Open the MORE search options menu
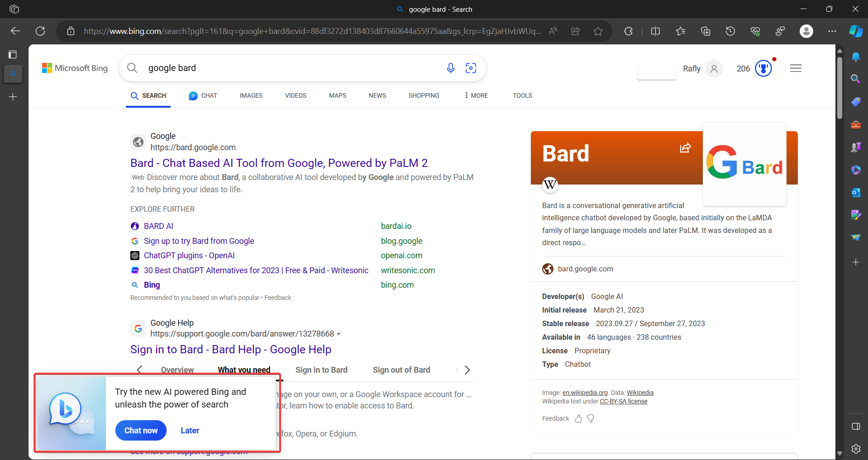The height and width of the screenshot is (460, 868). click(x=476, y=95)
